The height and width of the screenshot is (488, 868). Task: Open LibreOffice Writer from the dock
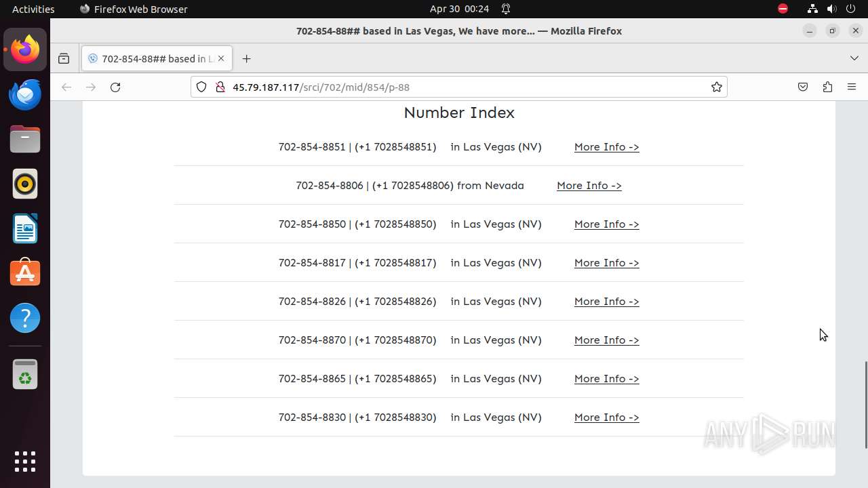25,228
